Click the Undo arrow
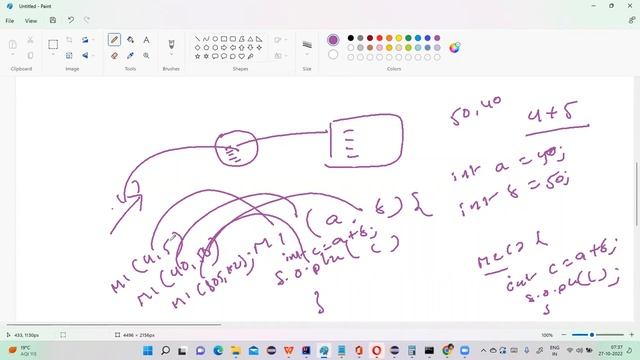Image resolution: width=640 pixels, height=360 pixels. 71,20
